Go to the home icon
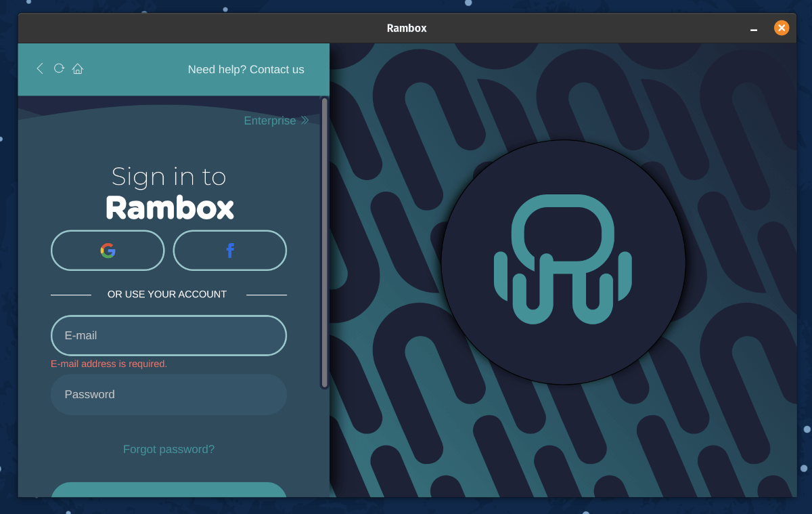This screenshot has height=514, width=812. [78, 68]
